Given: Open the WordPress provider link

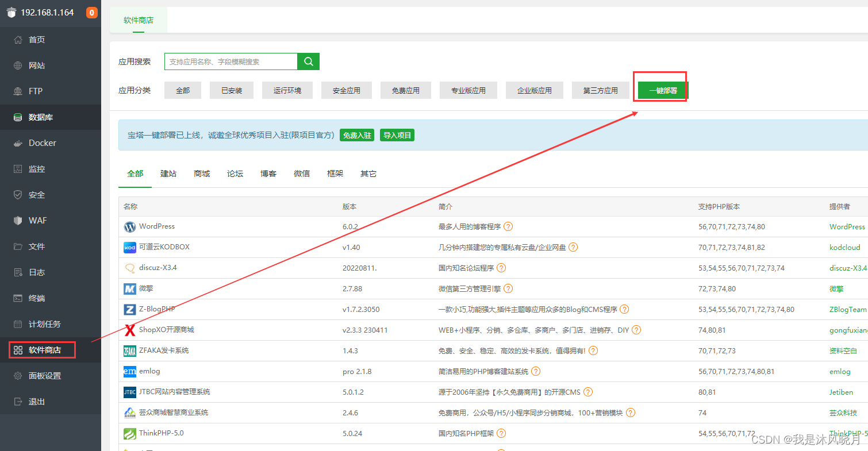Looking at the screenshot, I should [x=847, y=226].
